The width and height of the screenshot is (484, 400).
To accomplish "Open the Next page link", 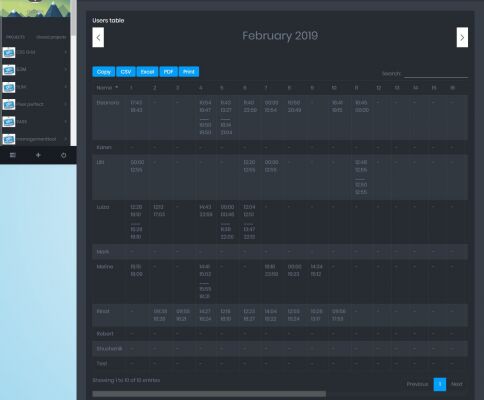I will (x=457, y=384).
